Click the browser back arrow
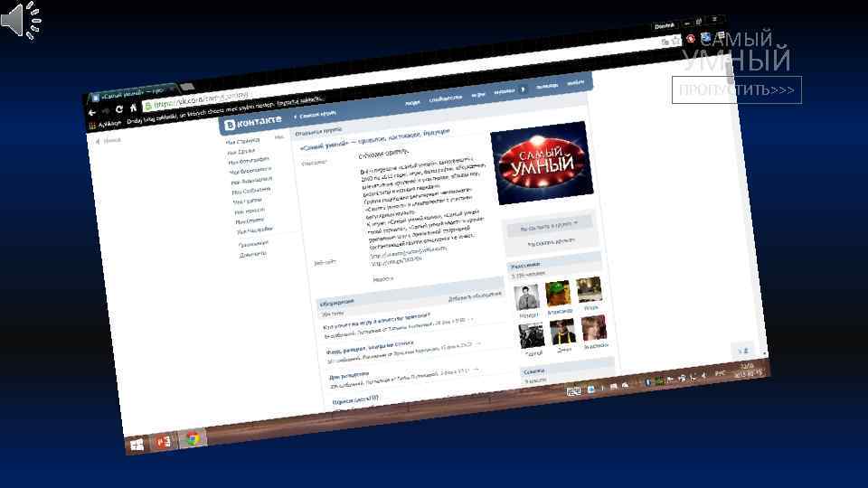The image size is (868, 488). (x=92, y=112)
